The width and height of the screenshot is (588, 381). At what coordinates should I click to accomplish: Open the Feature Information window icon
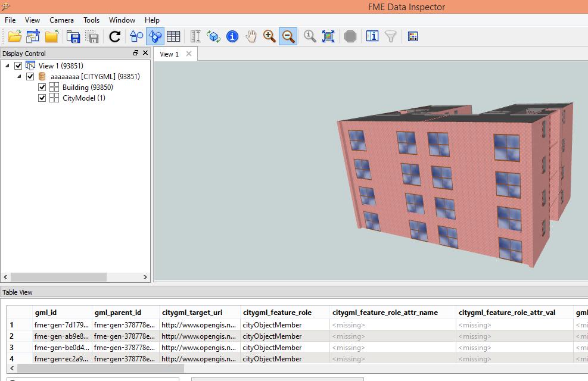372,36
